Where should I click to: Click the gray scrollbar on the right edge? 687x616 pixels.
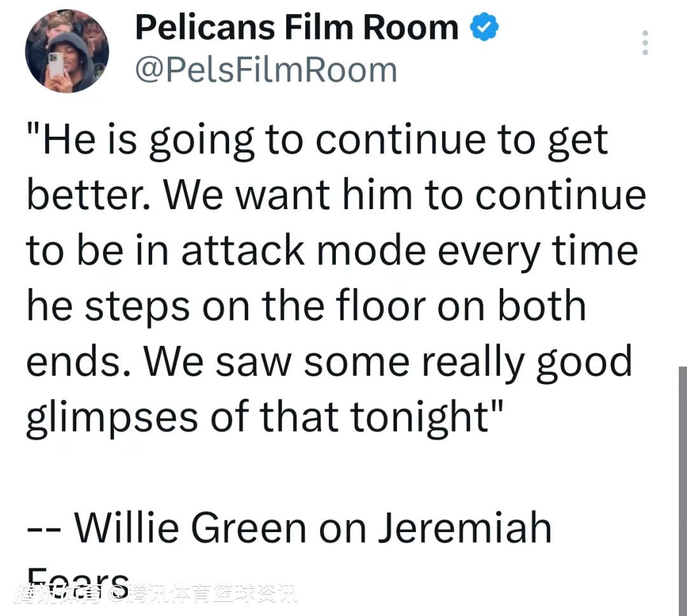point(682,489)
